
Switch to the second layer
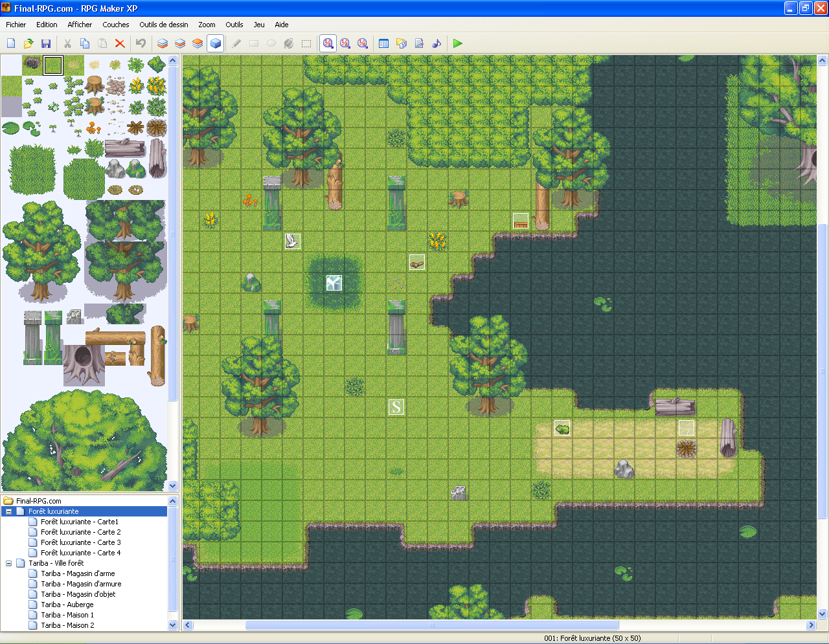(180, 43)
